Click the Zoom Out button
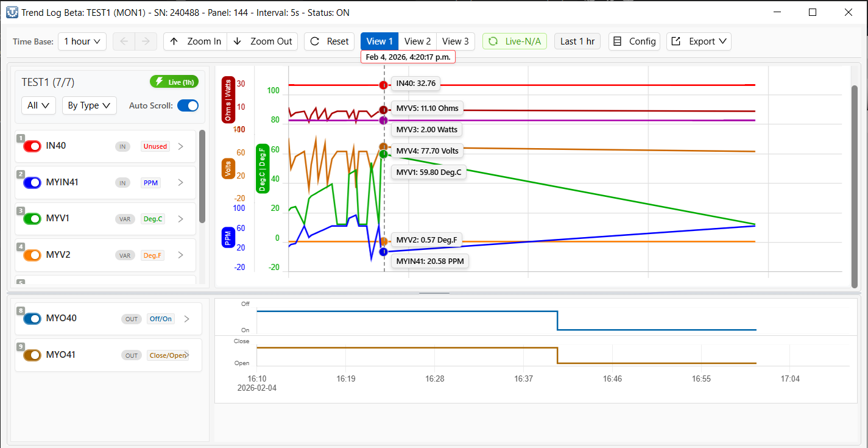Screen dimensions: 868x448 click(x=263, y=41)
